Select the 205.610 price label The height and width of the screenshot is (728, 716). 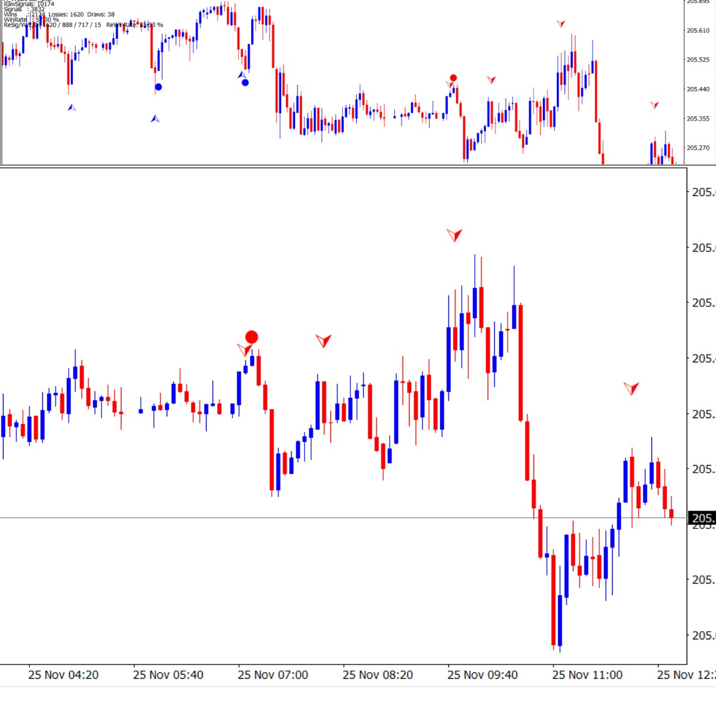click(698, 31)
